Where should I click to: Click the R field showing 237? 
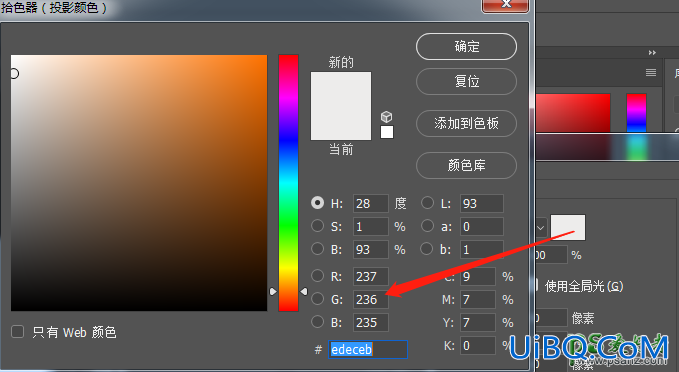(371, 276)
